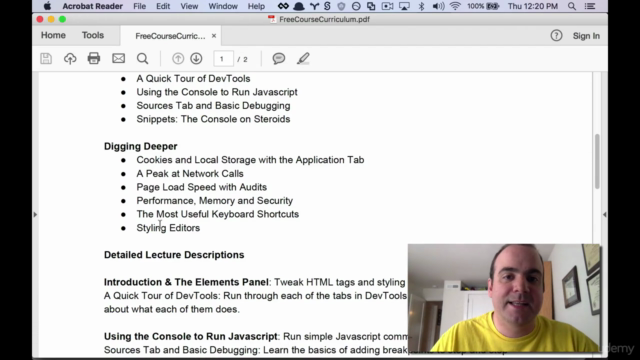
Task: Click the Save file icon in toolbar
Action: click(46, 59)
